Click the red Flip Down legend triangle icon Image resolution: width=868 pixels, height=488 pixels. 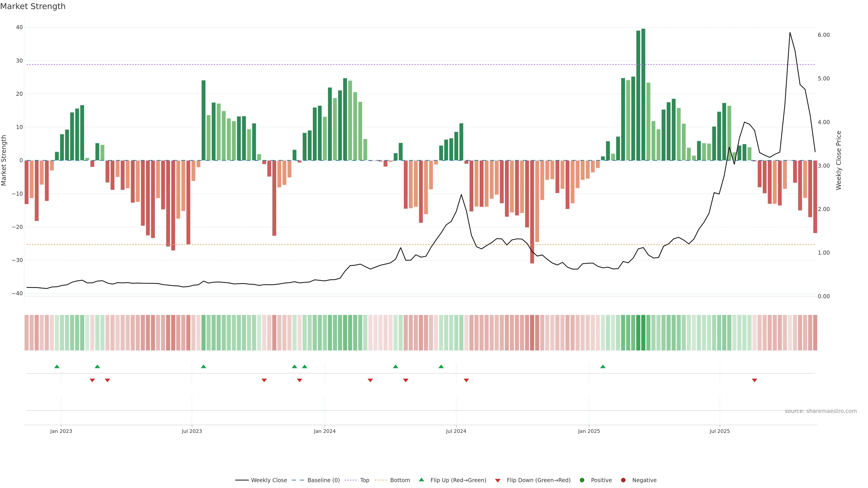(x=498, y=481)
